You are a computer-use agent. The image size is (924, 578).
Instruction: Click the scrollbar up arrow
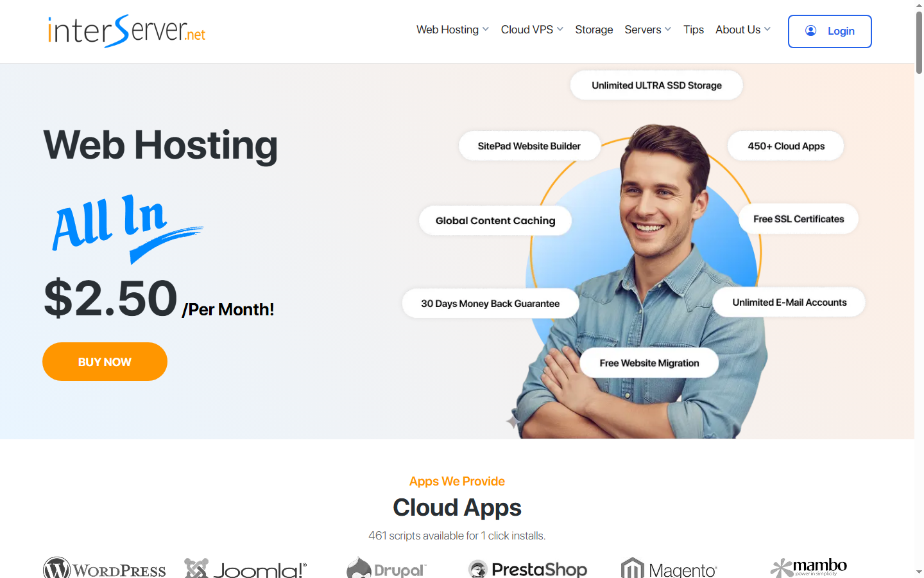(x=919, y=5)
